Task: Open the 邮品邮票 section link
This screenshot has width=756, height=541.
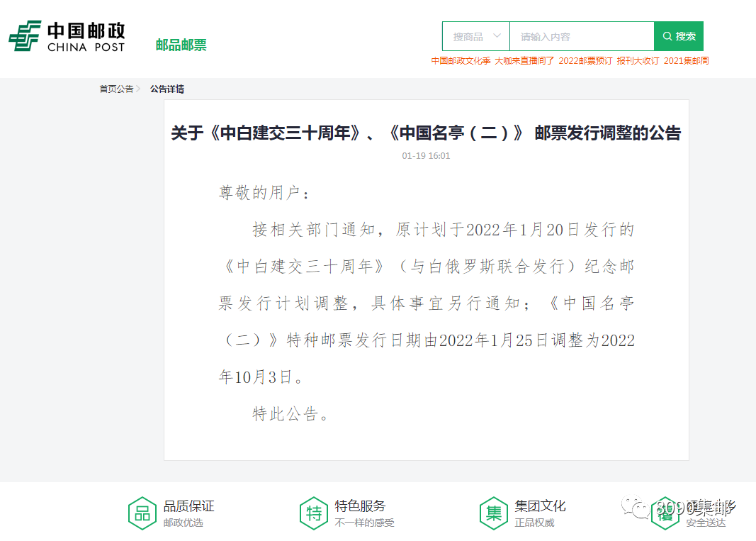Action: tap(181, 45)
